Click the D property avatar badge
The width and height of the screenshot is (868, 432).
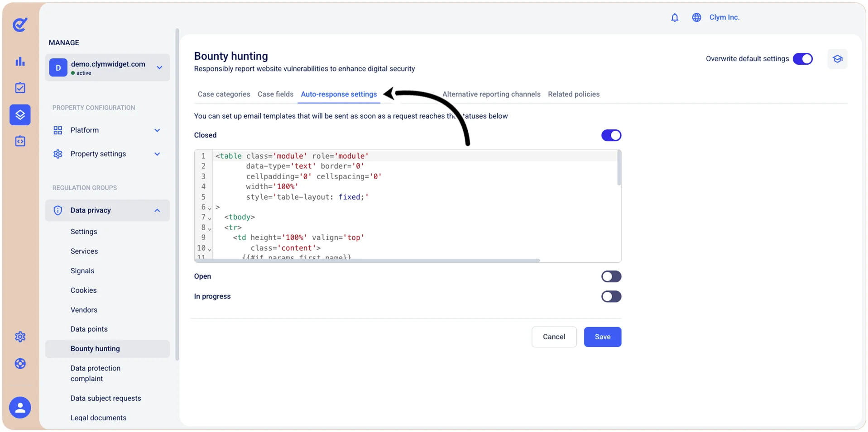[x=58, y=67]
